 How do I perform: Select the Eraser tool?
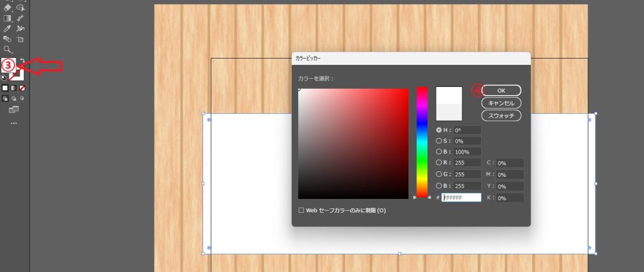pos(8,8)
